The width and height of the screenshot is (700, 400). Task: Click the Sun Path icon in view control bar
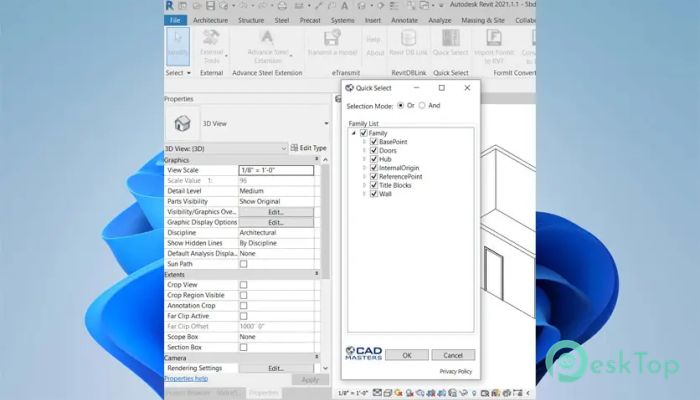point(398,393)
